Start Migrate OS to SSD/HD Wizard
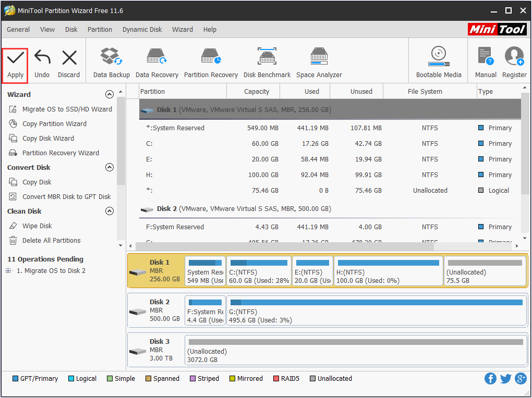Screen dimensions: 532x398 (61, 109)
